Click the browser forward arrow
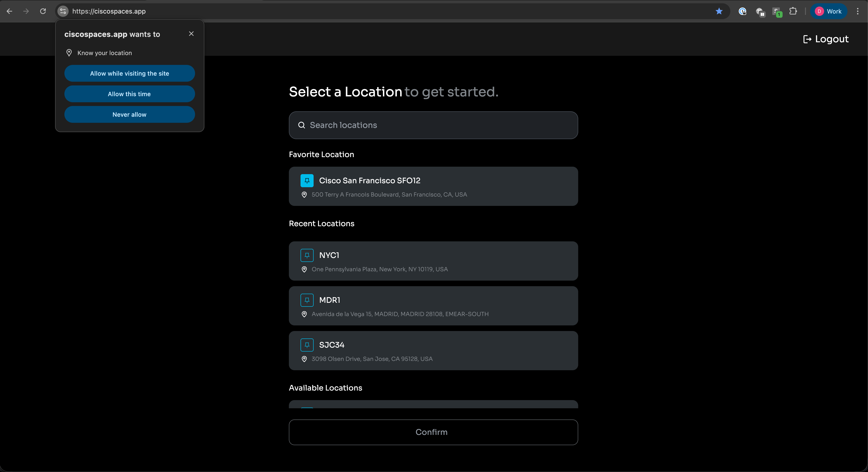 coord(26,11)
